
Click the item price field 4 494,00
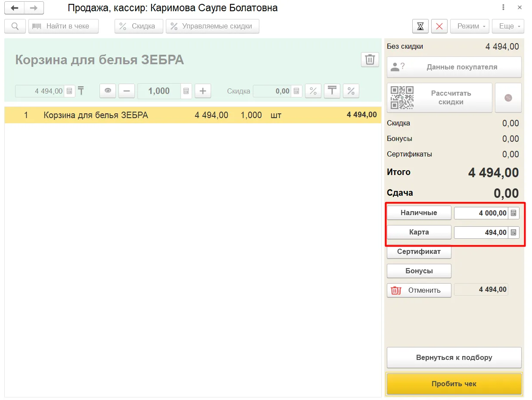click(40, 91)
